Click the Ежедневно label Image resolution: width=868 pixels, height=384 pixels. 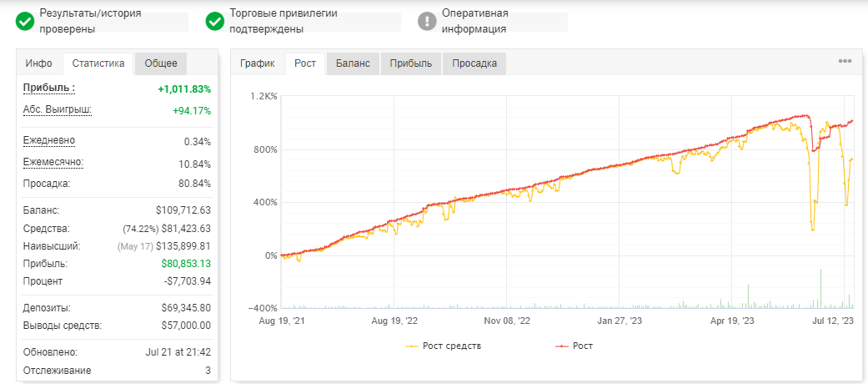(48, 140)
